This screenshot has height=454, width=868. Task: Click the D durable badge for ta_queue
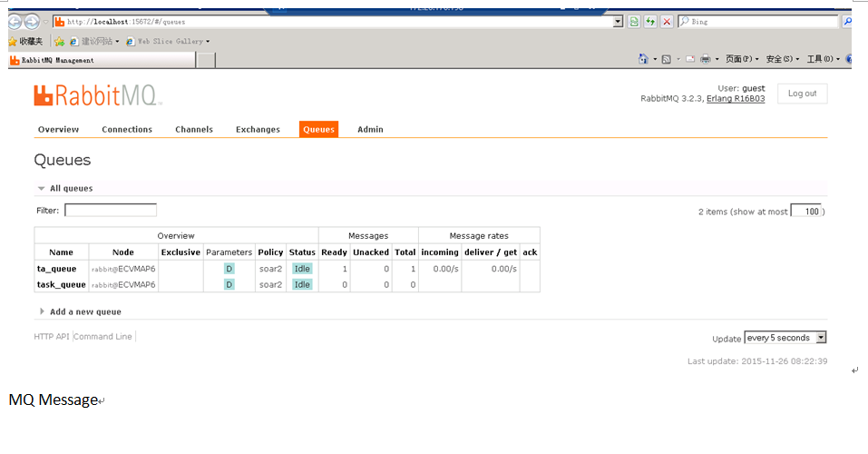(x=229, y=269)
